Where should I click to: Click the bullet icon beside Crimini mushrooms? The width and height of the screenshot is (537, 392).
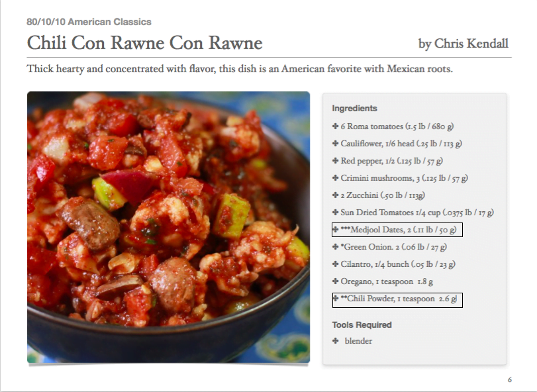tap(335, 177)
